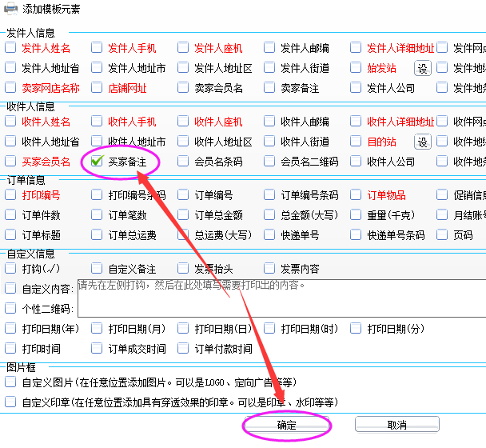Viewport: 486px width, 448px height.
Task: Check the 自定义图片 option
Action: point(10,382)
